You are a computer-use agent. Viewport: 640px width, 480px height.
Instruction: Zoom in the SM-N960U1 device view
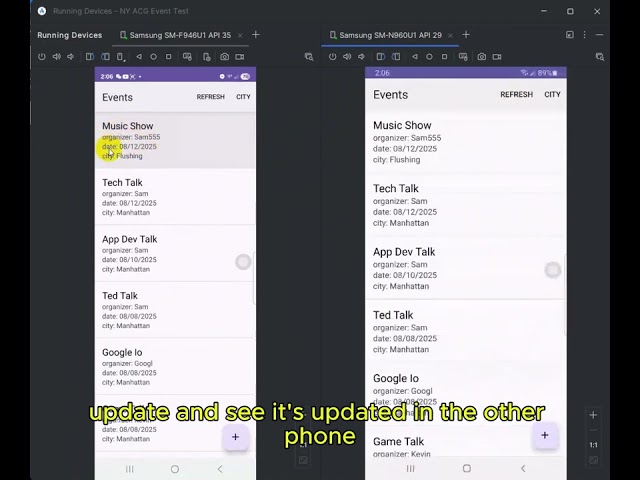point(593,415)
